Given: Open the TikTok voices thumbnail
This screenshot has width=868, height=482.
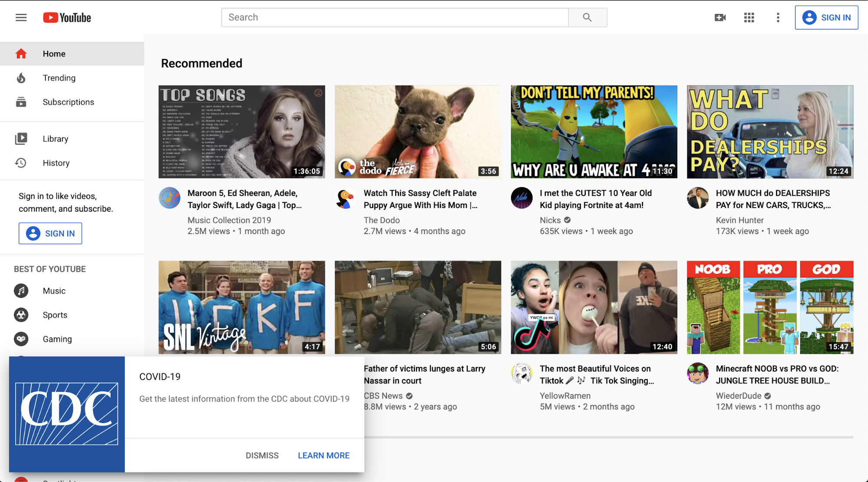Looking at the screenshot, I should click(594, 307).
